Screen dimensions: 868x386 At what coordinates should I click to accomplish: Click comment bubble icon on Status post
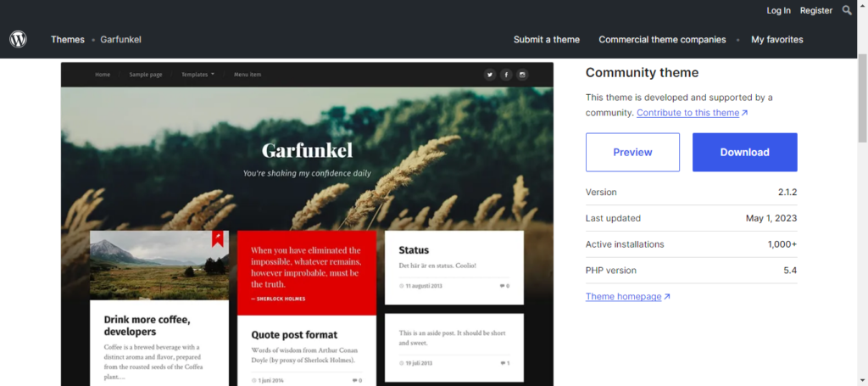click(x=502, y=286)
